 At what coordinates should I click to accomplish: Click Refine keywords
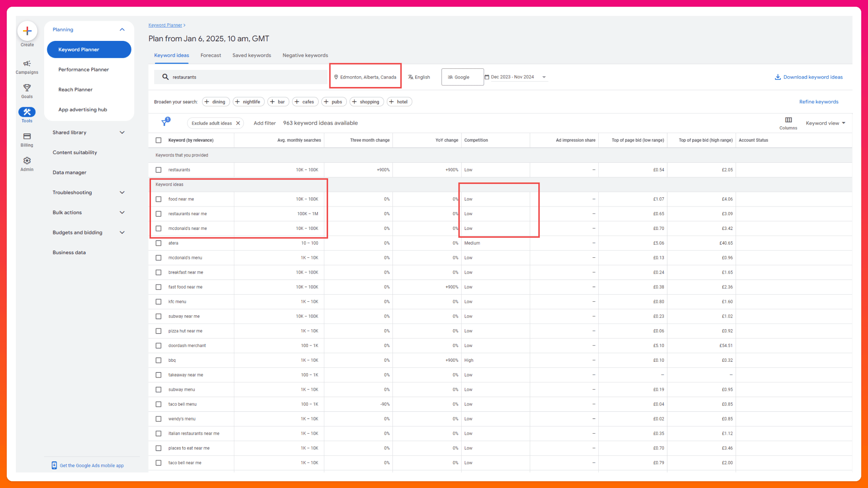(x=819, y=102)
